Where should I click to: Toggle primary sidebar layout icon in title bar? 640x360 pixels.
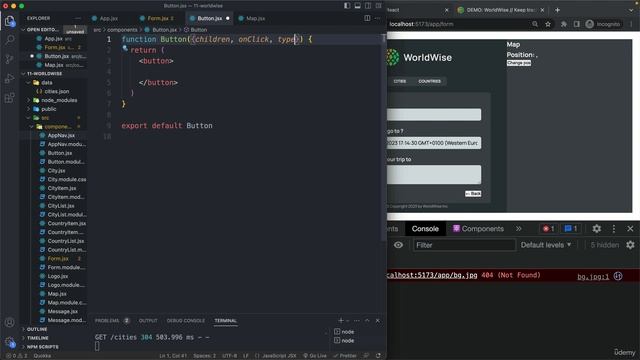(x=347, y=6)
